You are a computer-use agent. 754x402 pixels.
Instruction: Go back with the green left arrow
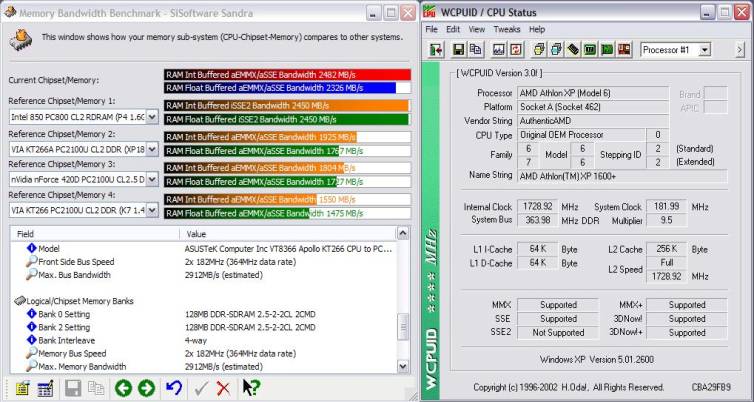[123, 388]
